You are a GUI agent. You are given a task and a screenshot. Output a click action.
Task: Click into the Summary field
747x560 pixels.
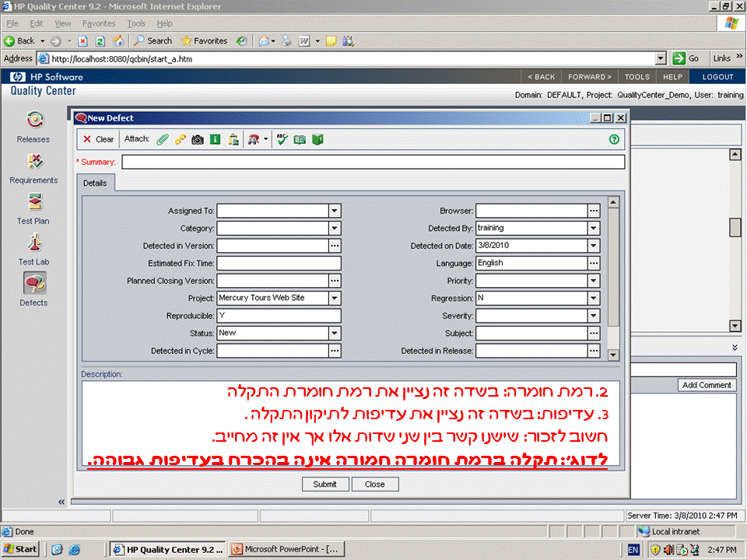[373, 162]
